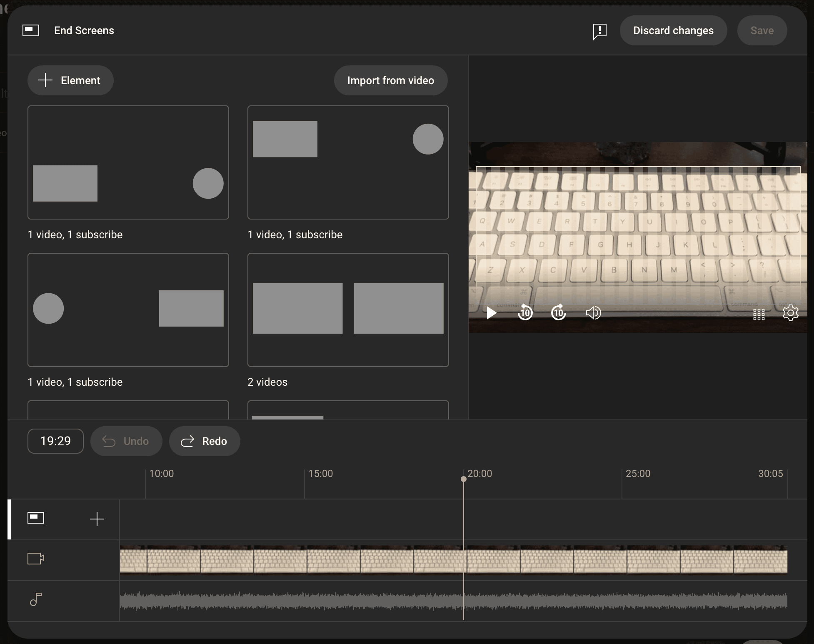
Task: Click the timeline playhead handle
Action: pyautogui.click(x=464, y=479)
